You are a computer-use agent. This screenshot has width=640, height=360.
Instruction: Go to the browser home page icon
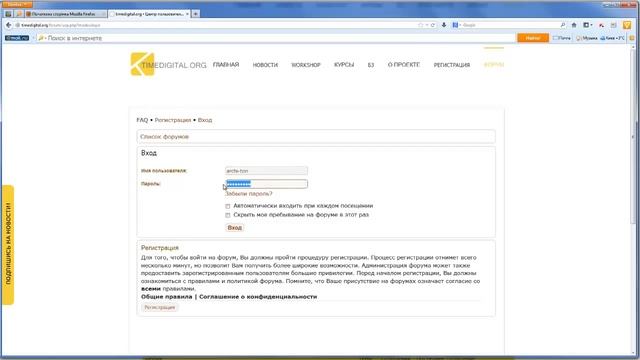[574, 25]
